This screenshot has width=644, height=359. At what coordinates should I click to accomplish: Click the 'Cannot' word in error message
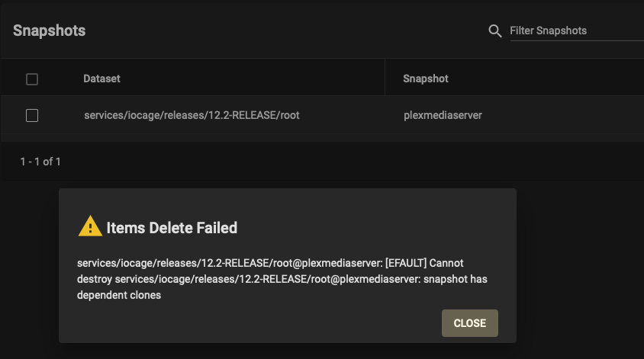[x=446, y=263]
